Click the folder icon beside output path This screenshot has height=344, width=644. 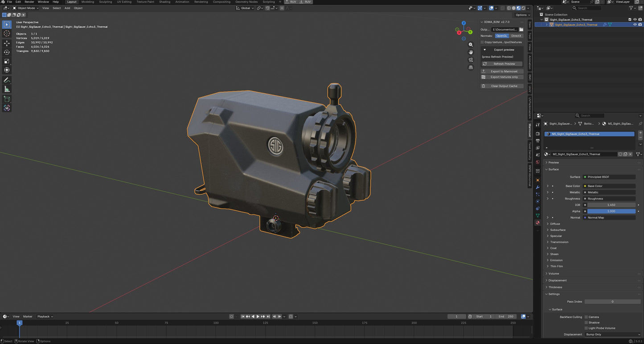[x=521, y=29]
